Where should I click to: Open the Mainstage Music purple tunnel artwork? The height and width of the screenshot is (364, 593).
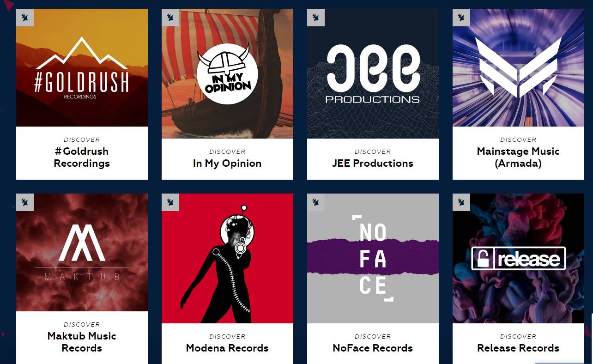[518, 68]
